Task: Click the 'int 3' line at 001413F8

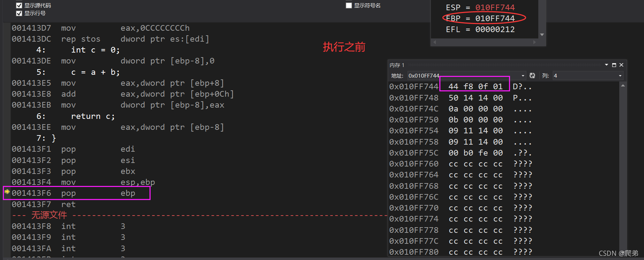Action: 68,226
